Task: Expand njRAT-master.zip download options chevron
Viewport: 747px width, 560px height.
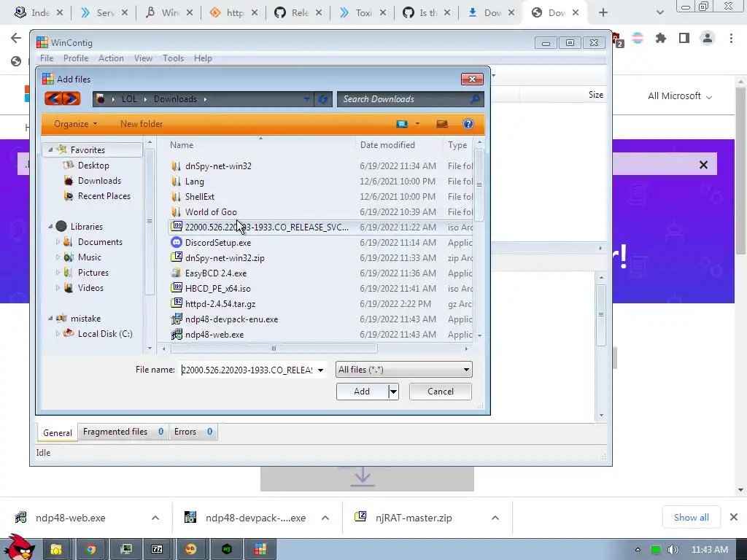Action: (495, 518)
